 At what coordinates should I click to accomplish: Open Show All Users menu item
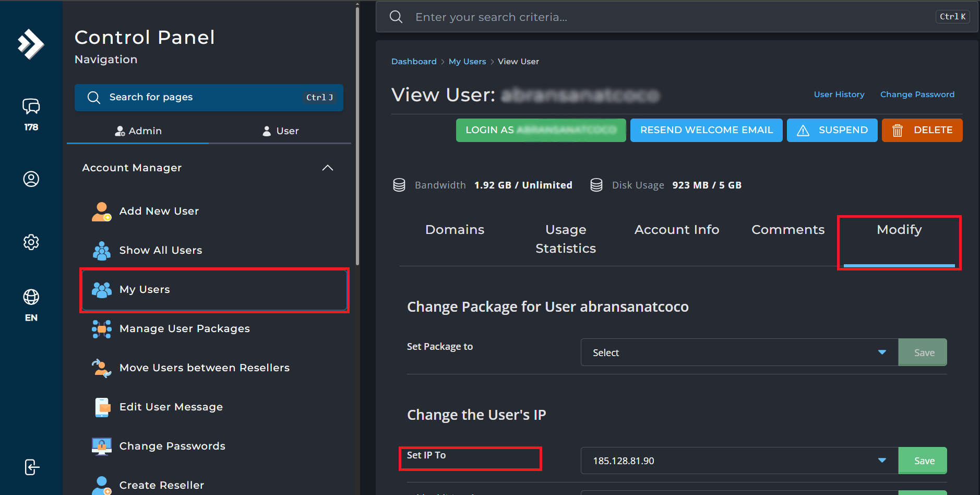[214, 251]
